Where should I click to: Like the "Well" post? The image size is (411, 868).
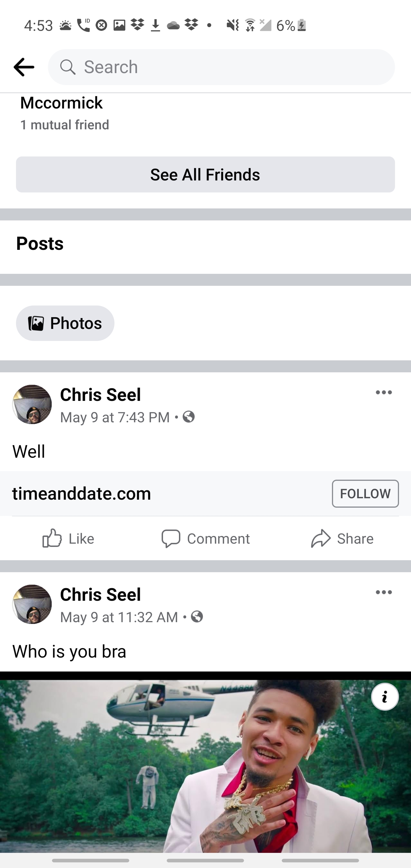pyautogui.click(x=68, y=539)
